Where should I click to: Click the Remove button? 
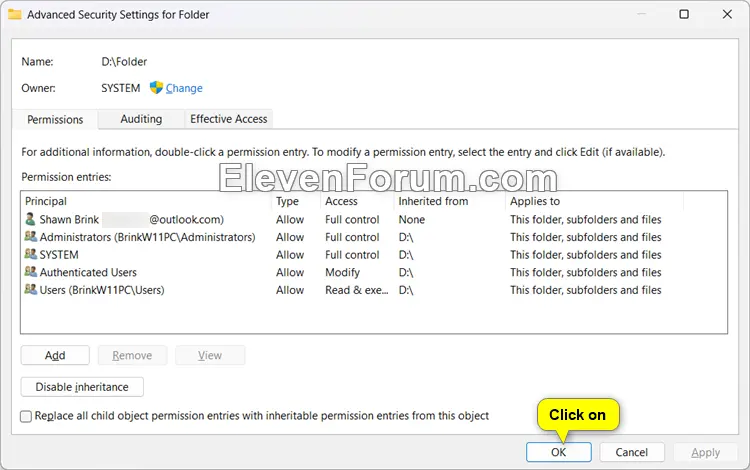pyautogui.click(x=132, y=355)
